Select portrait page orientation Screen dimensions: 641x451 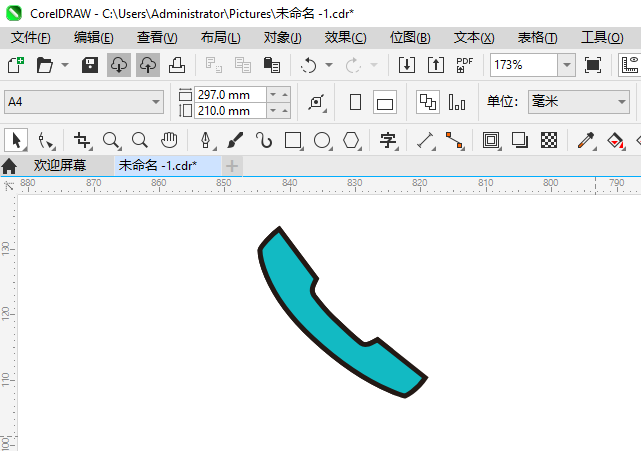[x=356, y=102]
